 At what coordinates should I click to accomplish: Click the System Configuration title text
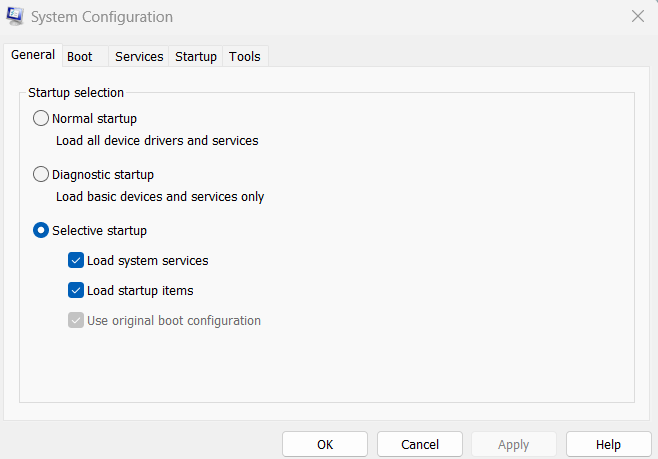pos(102,17)
